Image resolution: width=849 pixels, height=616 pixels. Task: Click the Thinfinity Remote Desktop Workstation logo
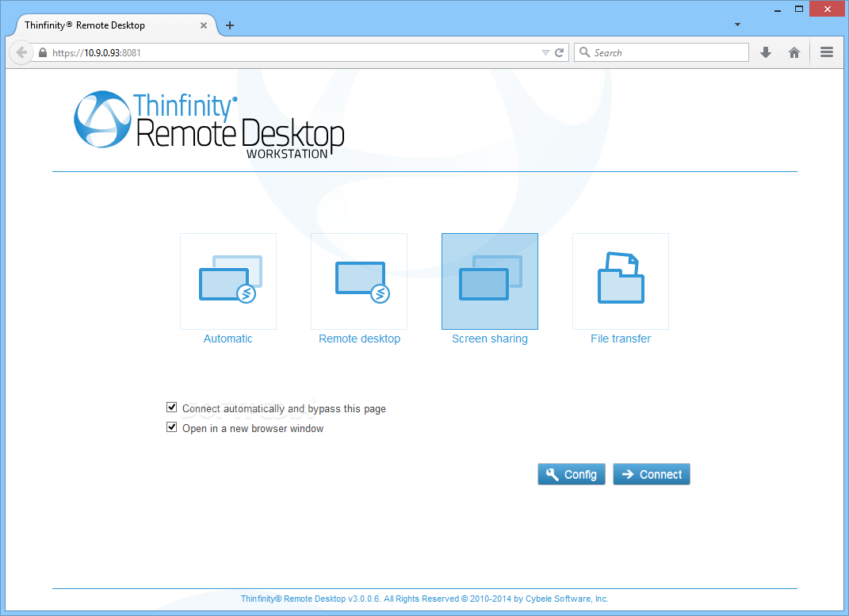pos(209,124)
